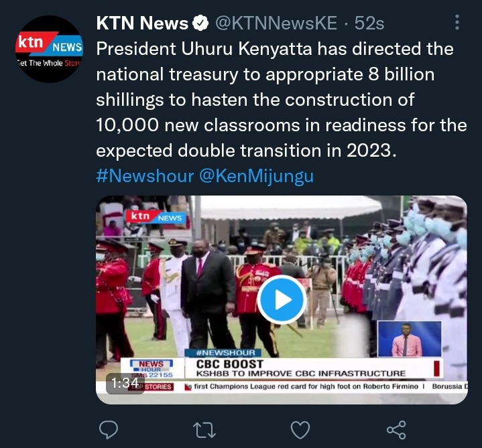Play the embedded news video
This screenshot has width=482, height=448.
282,299
